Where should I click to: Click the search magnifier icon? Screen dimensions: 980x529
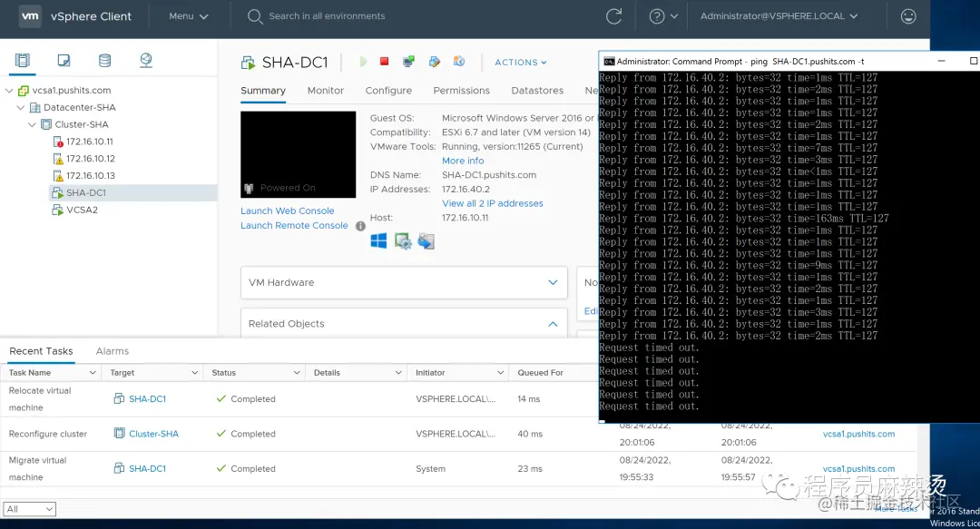pos(254,16)
